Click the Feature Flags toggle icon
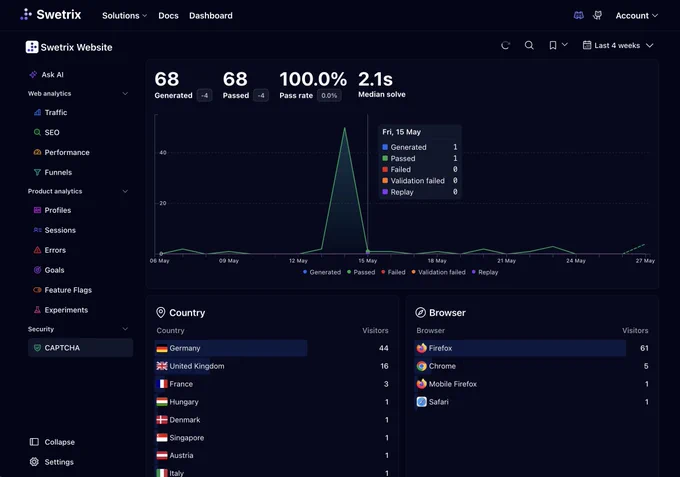 (37, 290)
